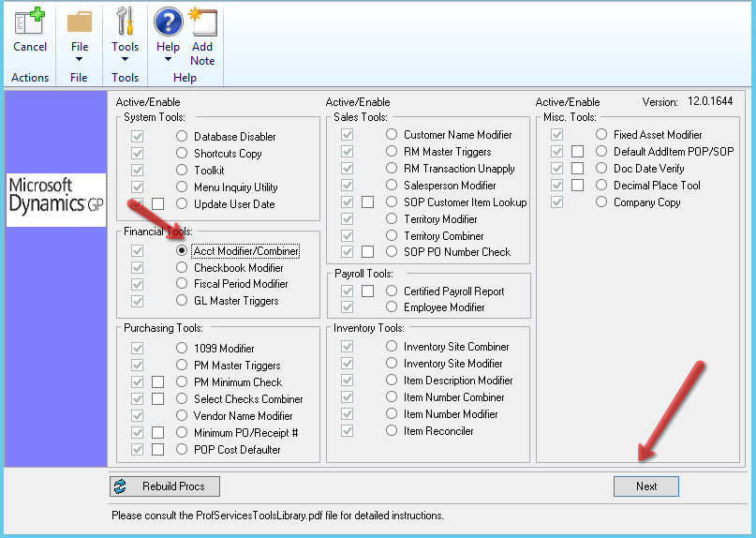This screenshot has width=756, height=538.
Task: Click the Help question mark icon
Action: click(168, 22)
